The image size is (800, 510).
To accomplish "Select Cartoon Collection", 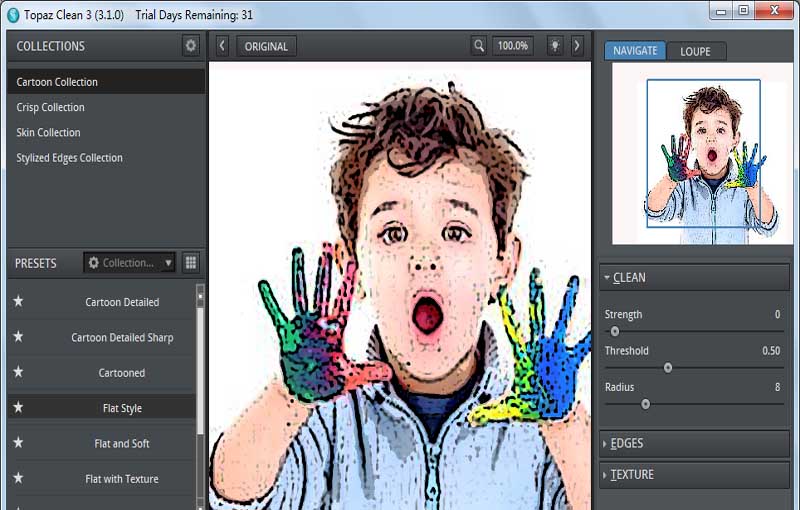I will tap(106, 82).
